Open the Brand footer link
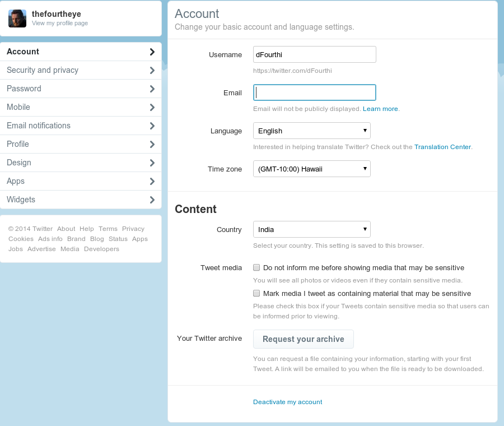Image resolution: width=504 pixels, height=426 pixels. (76, 239)
